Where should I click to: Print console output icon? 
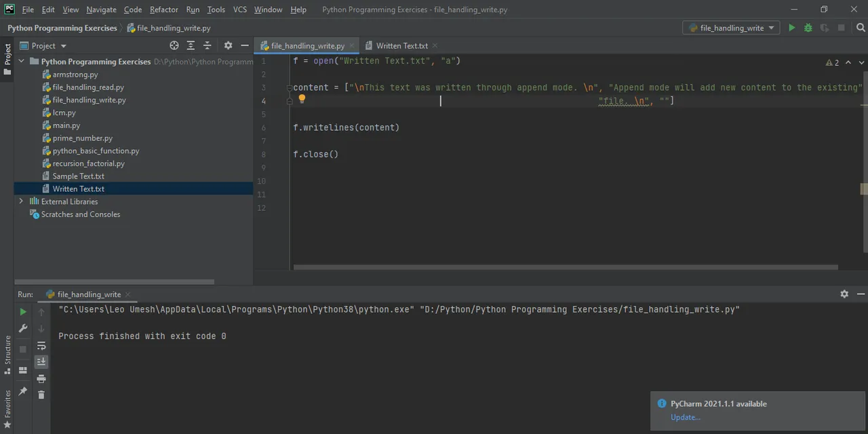pos(41,378)
